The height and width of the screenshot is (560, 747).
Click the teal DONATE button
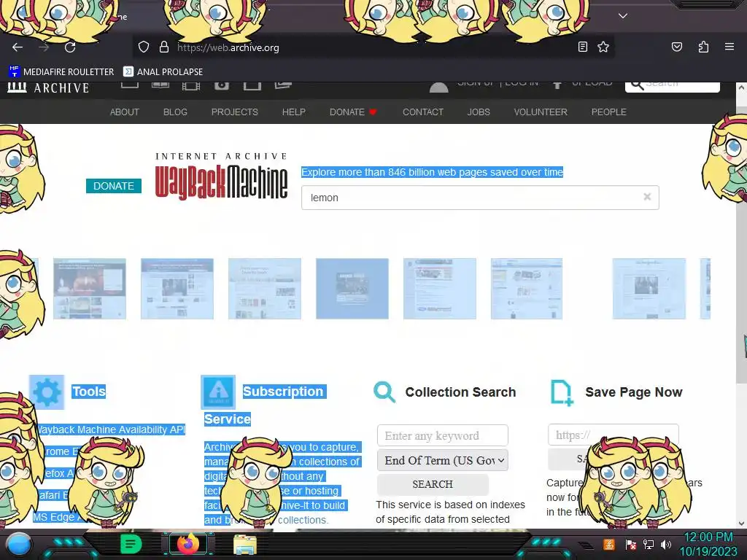pos(113,186)
